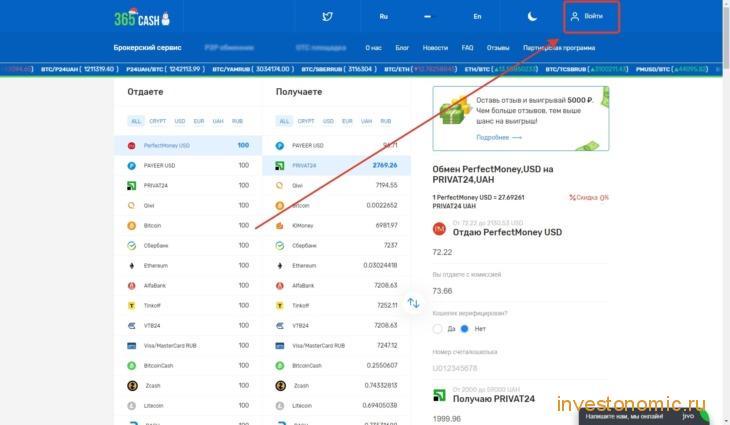Switch language to Ru
730x425 pixels.
pyautogui.click(x=384, y=16)
